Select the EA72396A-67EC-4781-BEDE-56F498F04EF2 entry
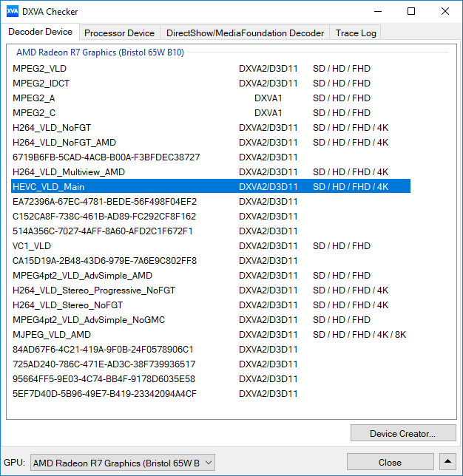Screen dimensions: 463x476 (211, 202)
